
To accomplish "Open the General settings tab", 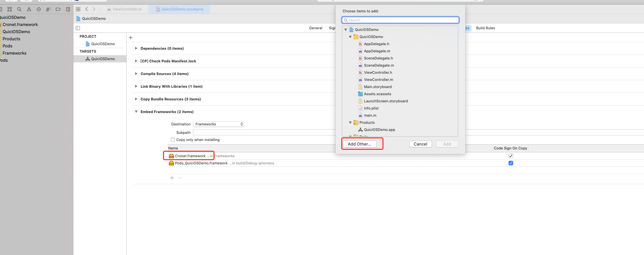I will point(316,28).
